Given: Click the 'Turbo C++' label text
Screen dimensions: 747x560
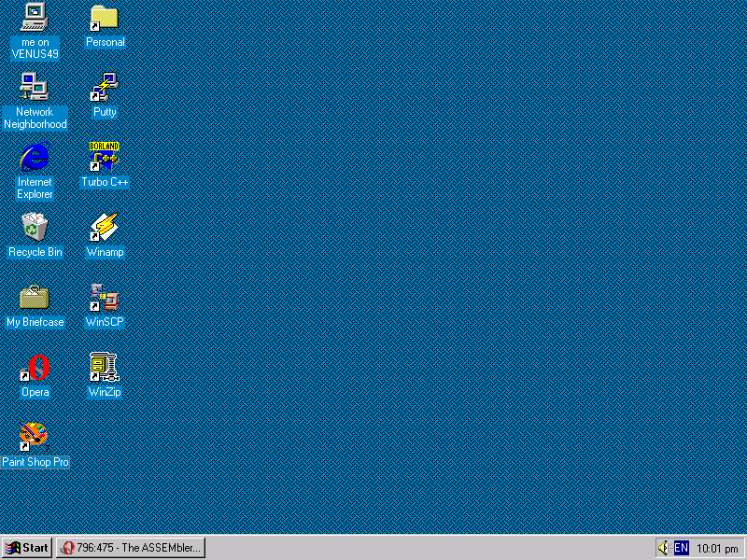Looking at the screenshot, I should (x=105, y=182).
